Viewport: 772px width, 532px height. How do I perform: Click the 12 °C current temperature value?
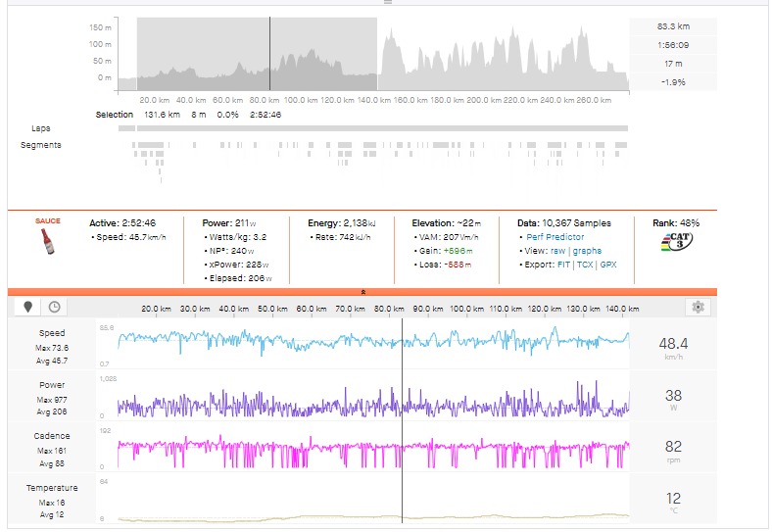[673, 499]
